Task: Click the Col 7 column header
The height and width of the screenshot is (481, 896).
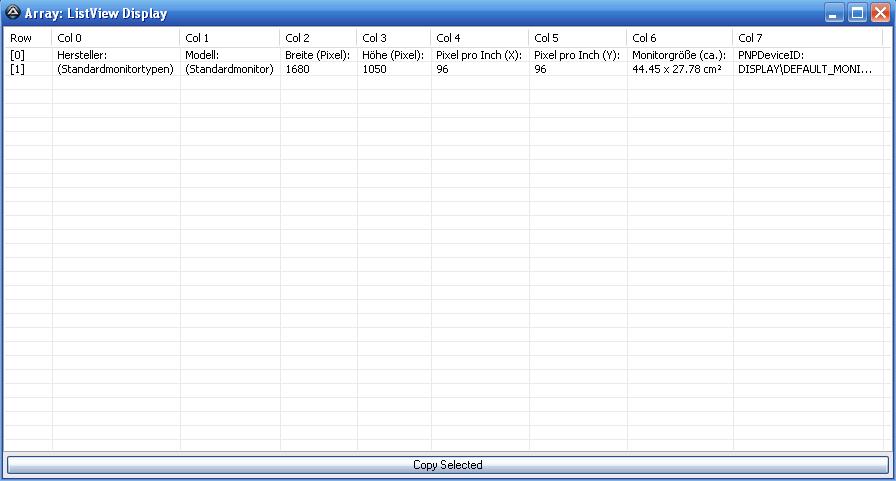Action: tap(807, 38)
